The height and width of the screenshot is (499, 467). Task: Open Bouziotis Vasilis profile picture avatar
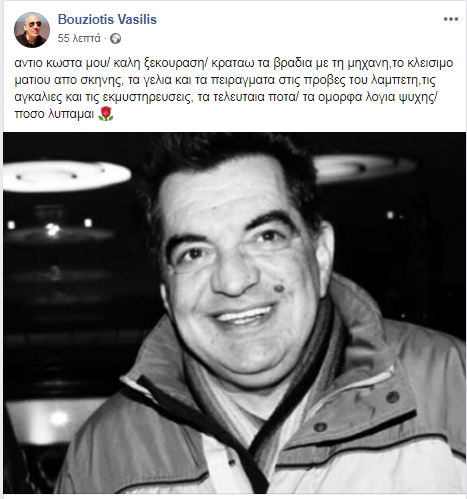coord(32,30)
